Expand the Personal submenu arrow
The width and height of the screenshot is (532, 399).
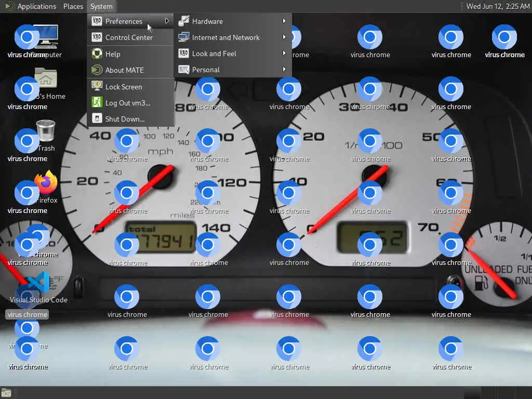[x=284, y=69]
